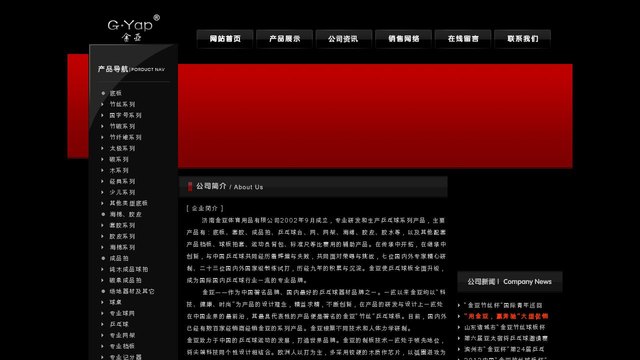
Task: Open the 太极系列 product link
Action: pos(122,148)
